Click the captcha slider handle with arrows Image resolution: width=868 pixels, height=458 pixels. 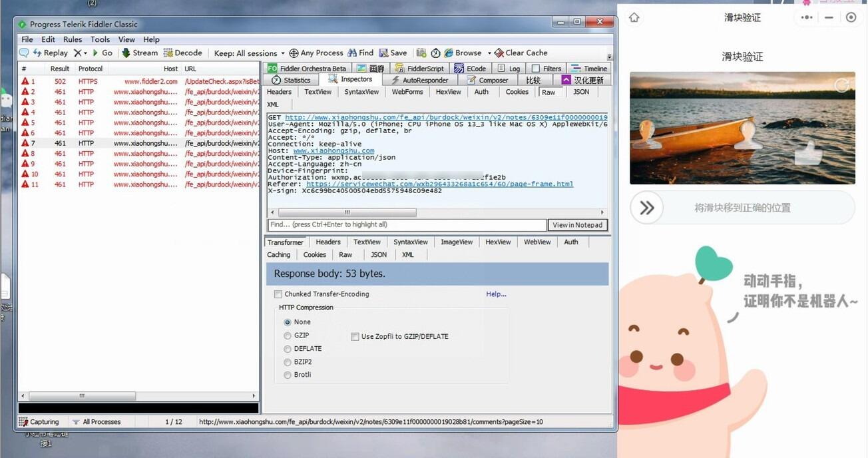646,208
